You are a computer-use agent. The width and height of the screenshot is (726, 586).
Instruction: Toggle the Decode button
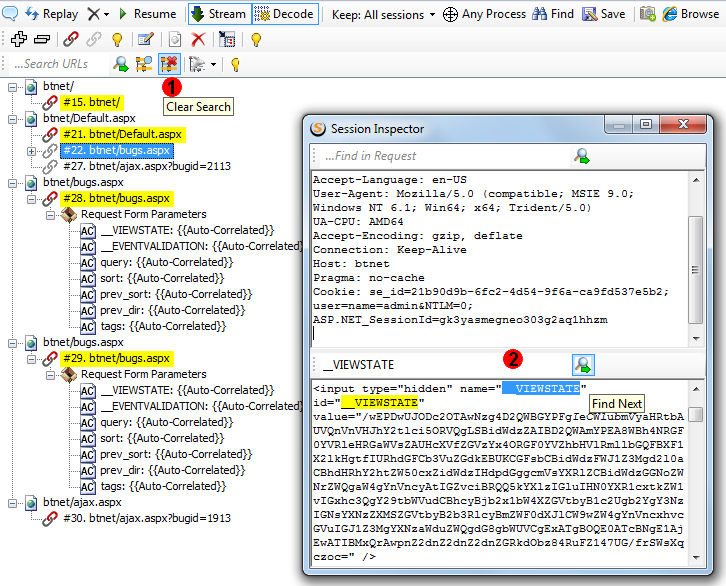(285, 14)
